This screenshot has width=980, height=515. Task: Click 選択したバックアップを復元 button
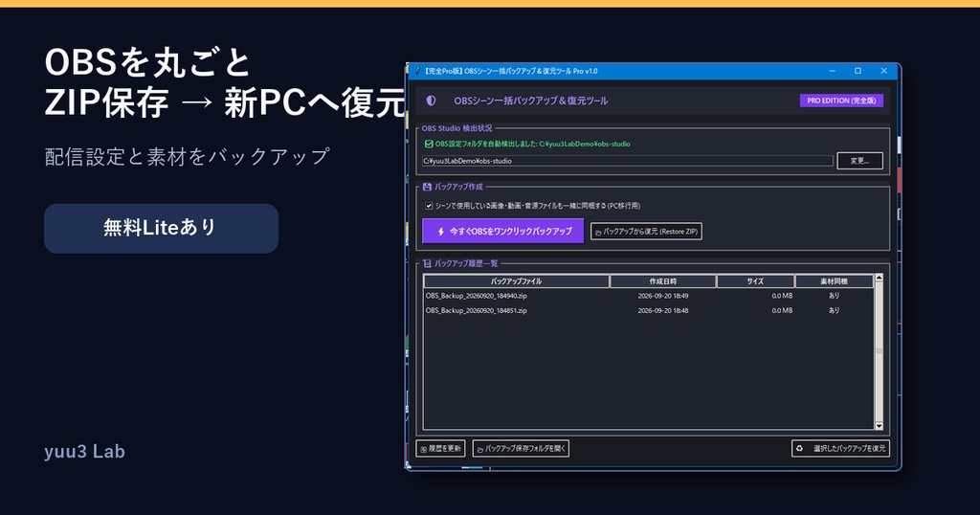click(x=840, y=448)
